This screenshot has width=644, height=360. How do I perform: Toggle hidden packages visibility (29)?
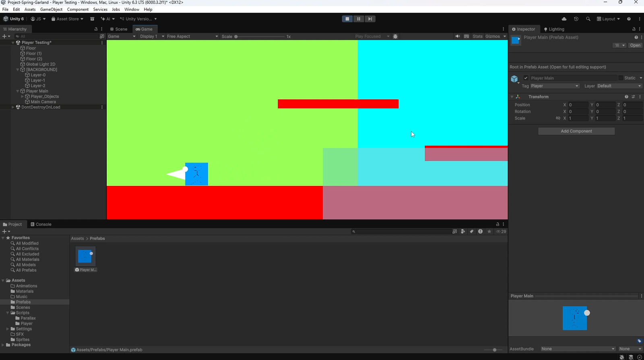pos(501,231)
